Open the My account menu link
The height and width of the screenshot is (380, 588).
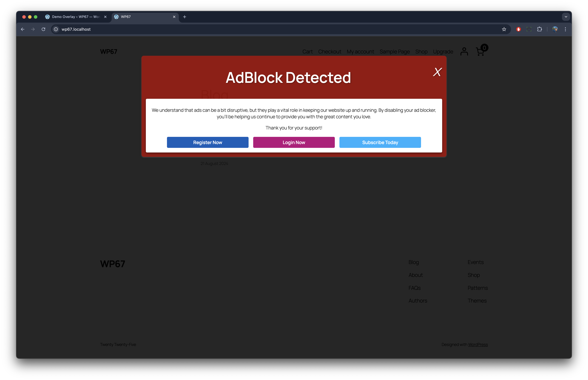click(360, 52)
